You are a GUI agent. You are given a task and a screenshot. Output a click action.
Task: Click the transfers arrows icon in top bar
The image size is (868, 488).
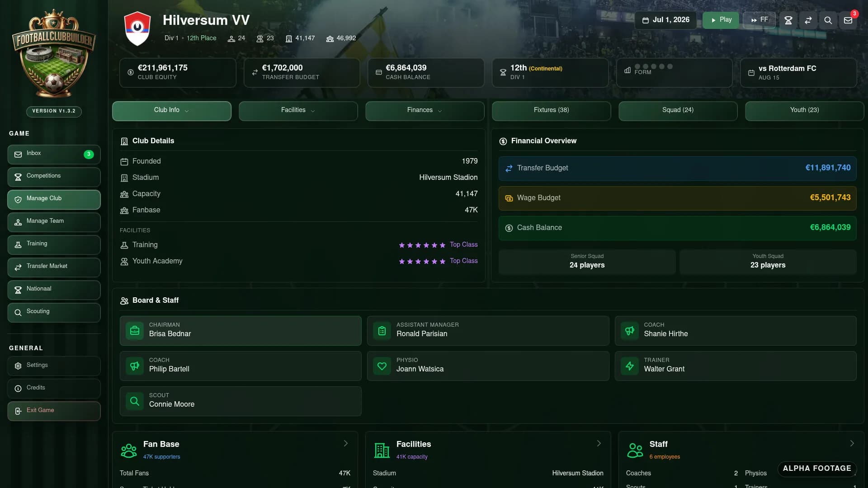click(x=808, y=20)
